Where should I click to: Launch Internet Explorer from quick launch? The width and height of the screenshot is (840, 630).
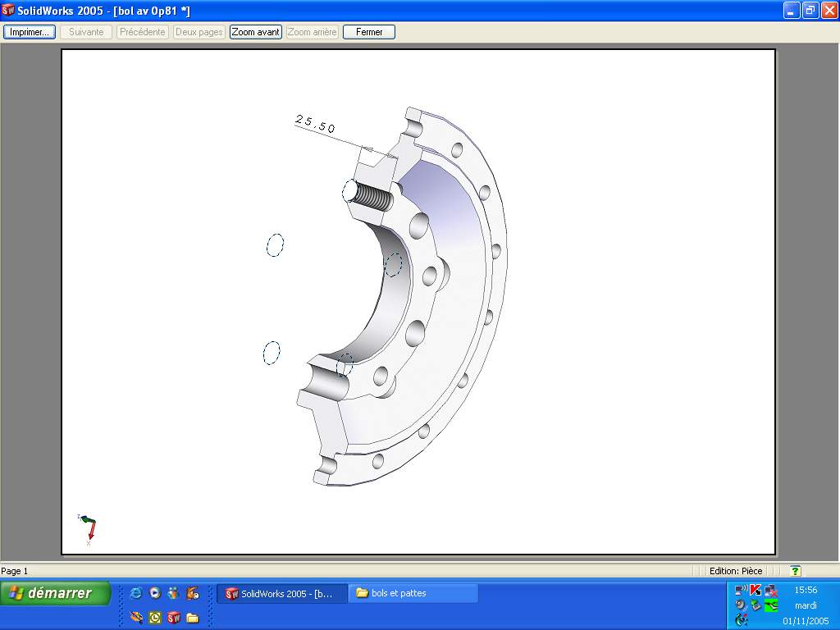pyautogui.click(x=136, y=593)
